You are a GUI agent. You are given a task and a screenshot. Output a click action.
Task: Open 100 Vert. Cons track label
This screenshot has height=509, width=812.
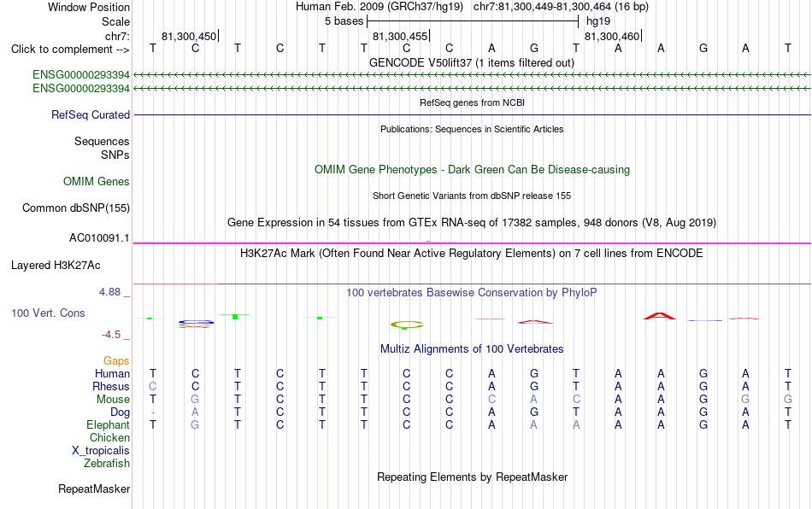click(x=48, y=313)
